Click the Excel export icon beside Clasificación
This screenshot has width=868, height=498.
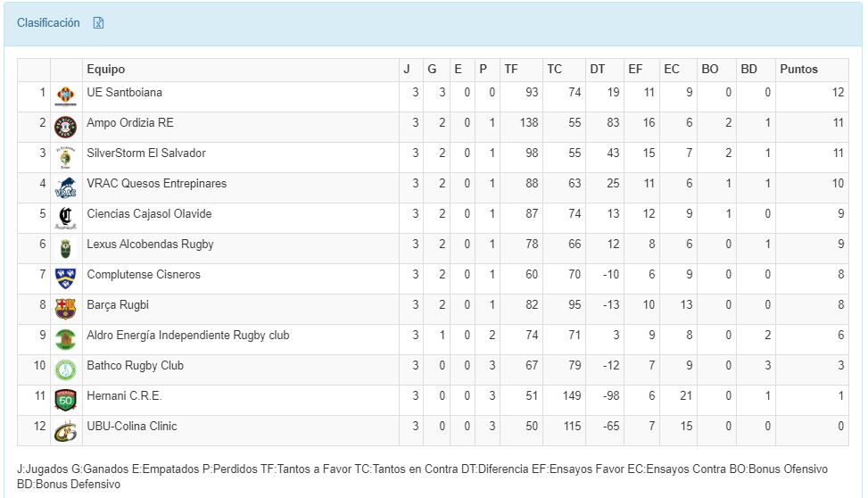coord(99,23)
